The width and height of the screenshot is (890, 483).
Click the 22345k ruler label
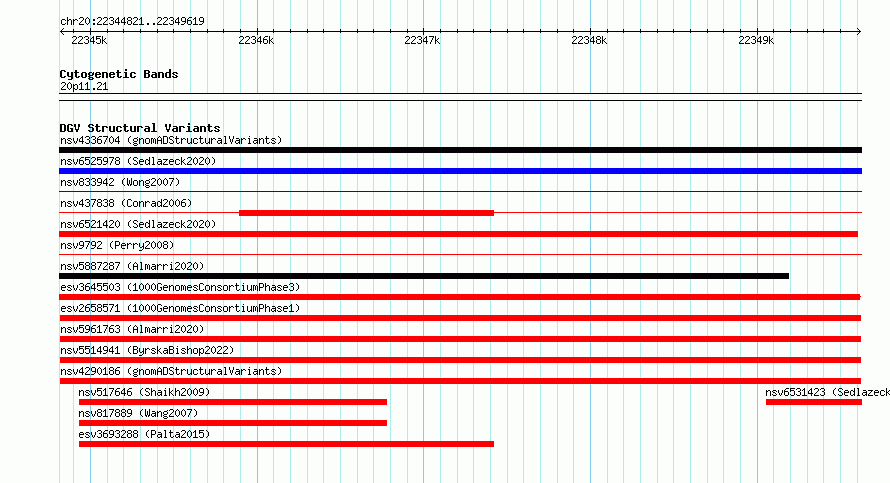(x=89, y=40)
